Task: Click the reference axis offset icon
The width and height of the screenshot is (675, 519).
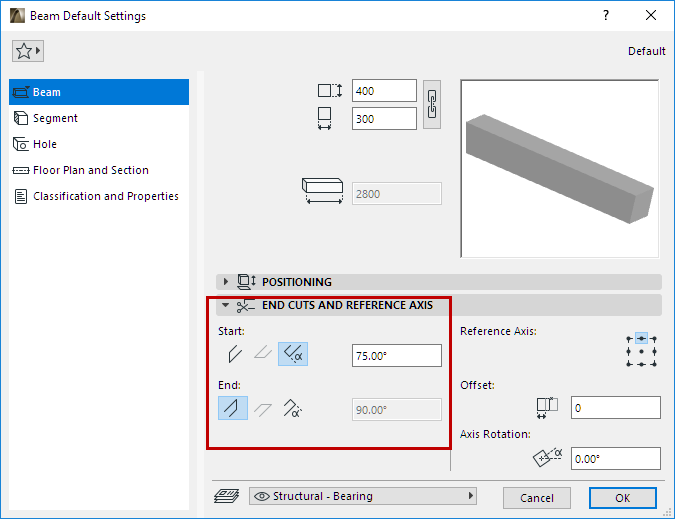Action: coord(547,408)
